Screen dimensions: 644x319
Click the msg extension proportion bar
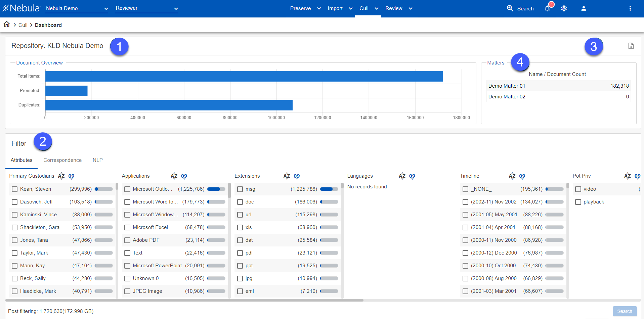329,189
